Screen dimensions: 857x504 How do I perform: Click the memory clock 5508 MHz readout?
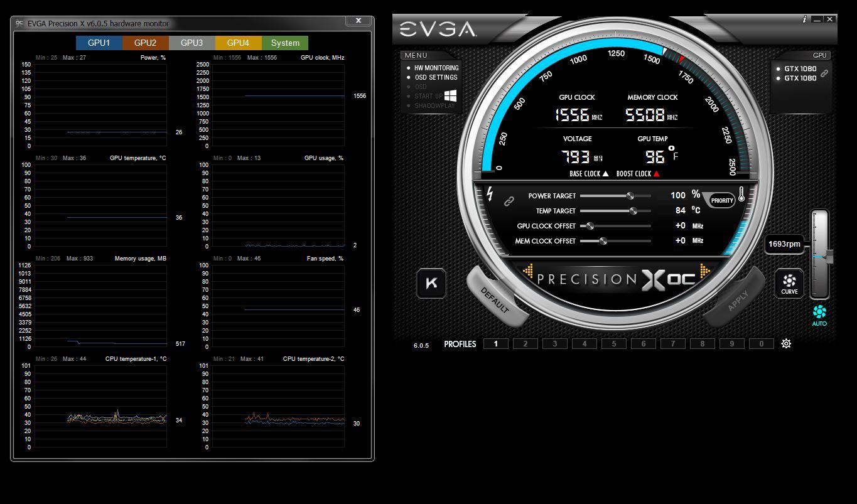tap(651, 115)
